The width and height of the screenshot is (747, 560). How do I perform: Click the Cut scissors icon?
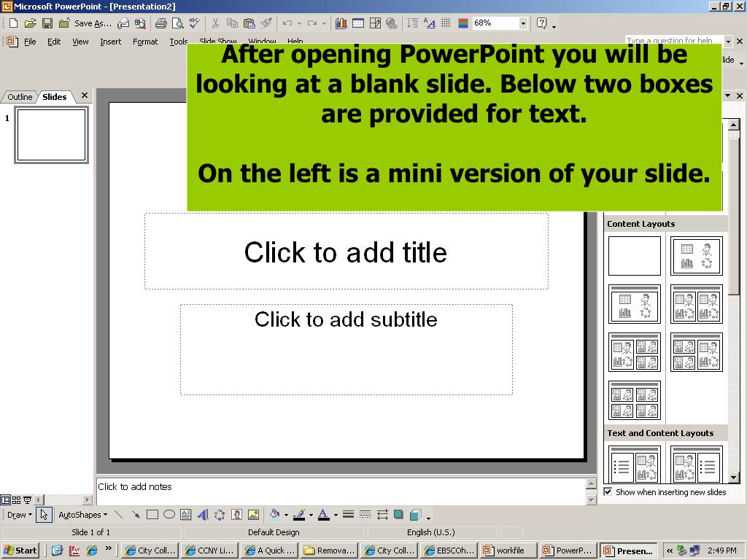tap(215, 23)
